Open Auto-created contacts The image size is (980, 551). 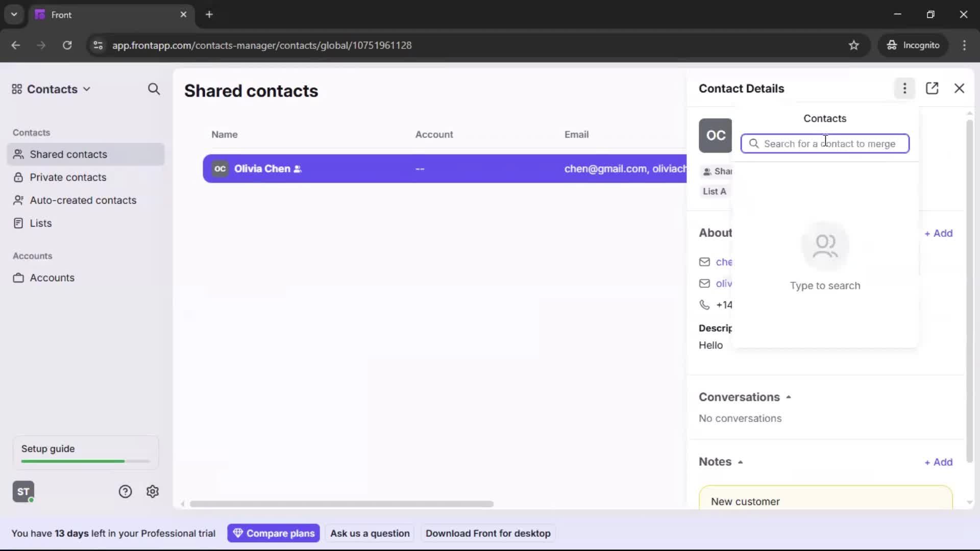coord(83,200)
